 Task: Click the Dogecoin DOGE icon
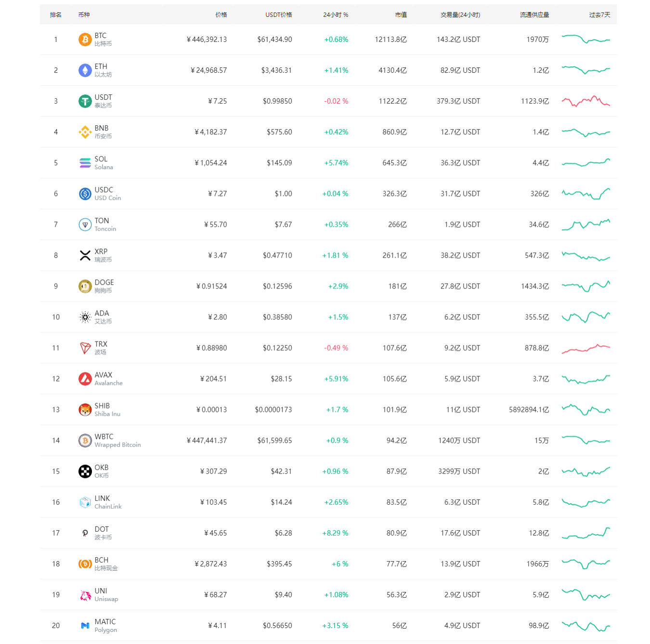pos(85,286)
